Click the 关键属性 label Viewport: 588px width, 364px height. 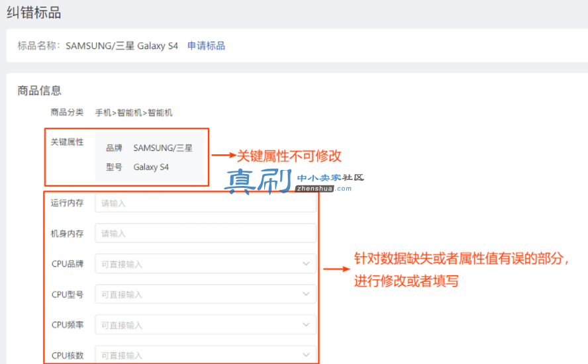[67, 142]
